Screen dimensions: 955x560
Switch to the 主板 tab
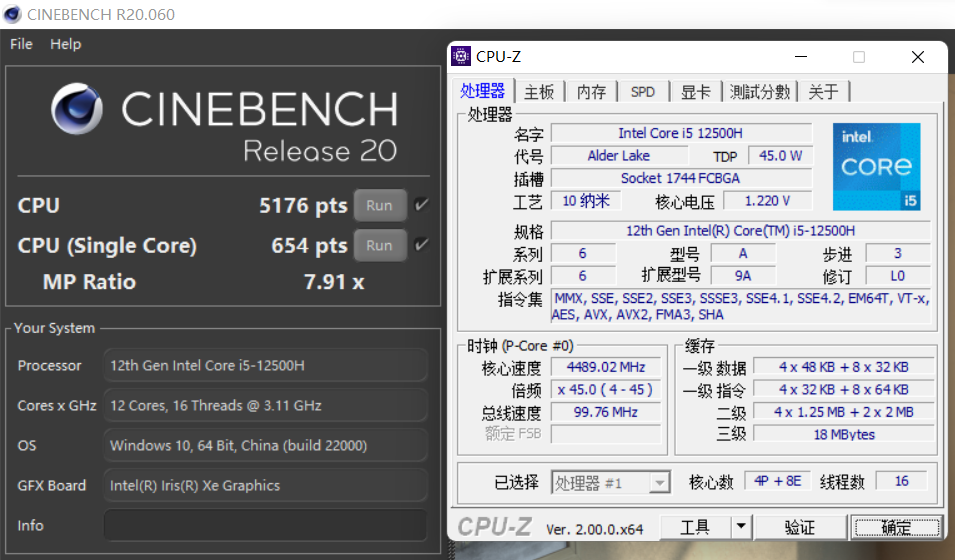539,91
